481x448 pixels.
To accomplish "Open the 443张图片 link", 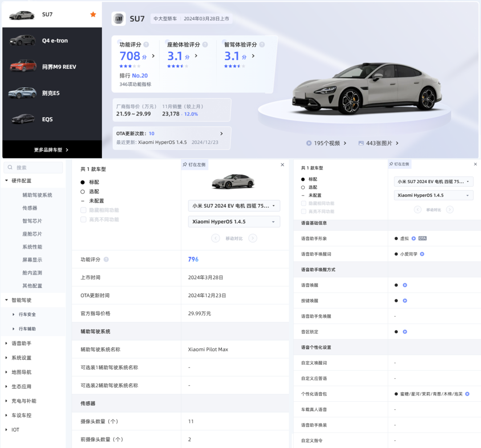I will pos(379,143).
